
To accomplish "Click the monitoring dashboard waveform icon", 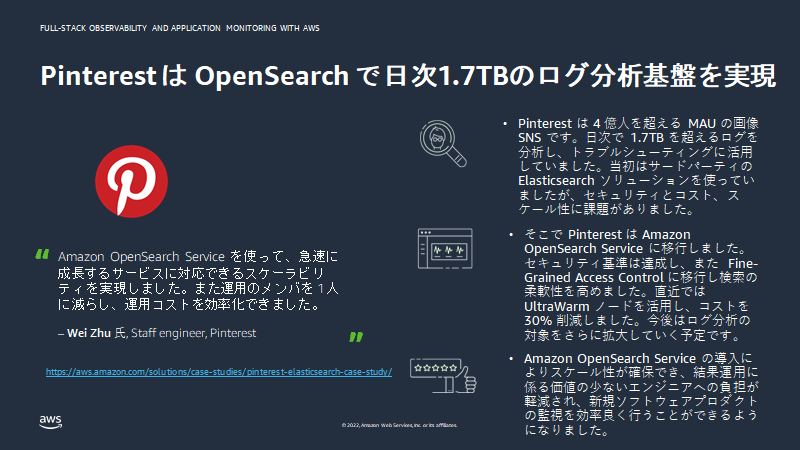I will 445,248.
